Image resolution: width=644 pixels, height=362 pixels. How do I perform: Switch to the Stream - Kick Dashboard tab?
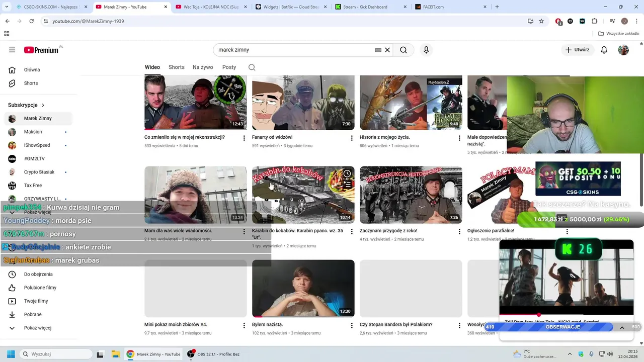372,7
